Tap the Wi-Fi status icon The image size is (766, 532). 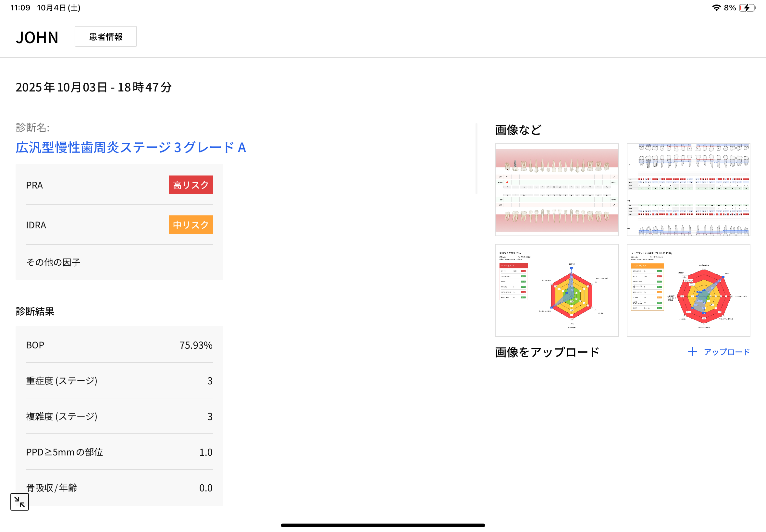click(x=716, y=8)
